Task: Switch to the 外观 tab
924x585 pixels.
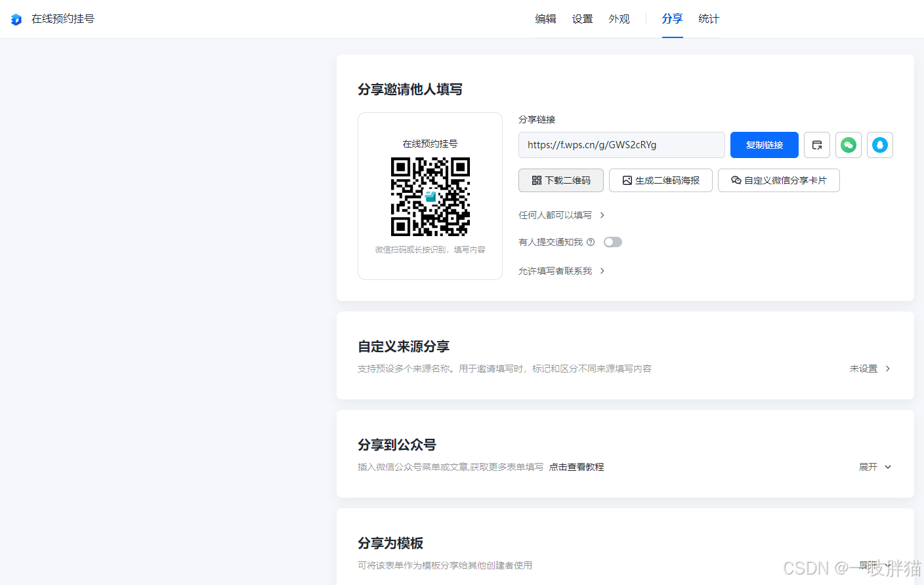Action: 619,19
